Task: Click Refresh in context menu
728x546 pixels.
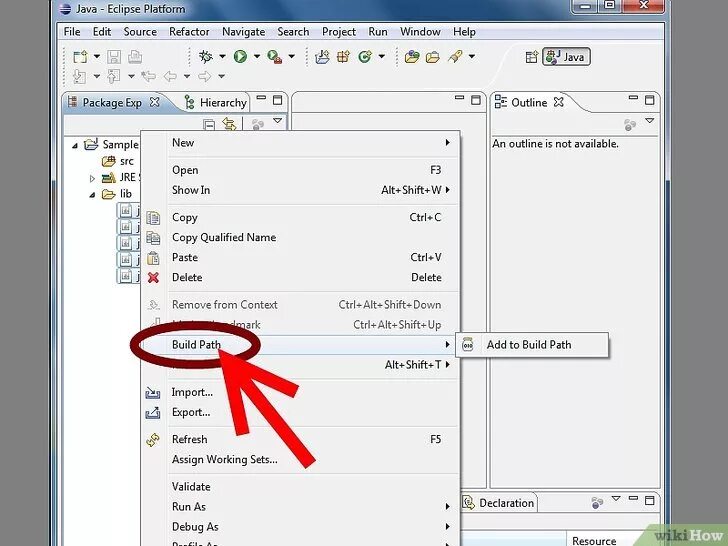Action: point(301,439)
